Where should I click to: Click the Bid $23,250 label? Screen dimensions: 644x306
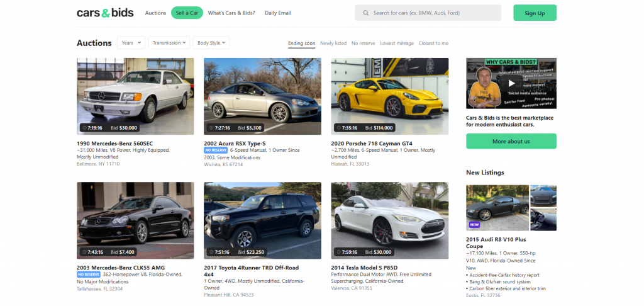tap(251, 252)
